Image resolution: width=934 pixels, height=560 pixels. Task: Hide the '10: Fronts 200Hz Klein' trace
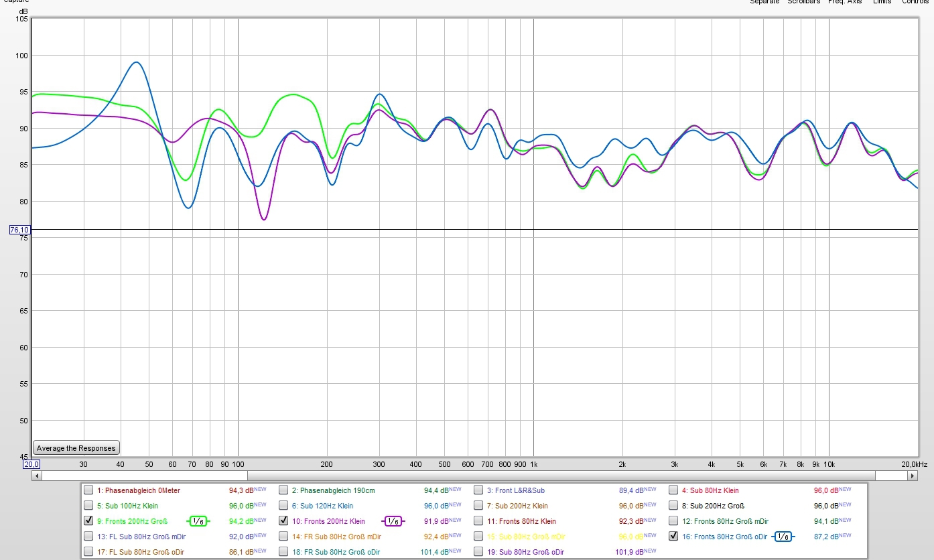pyautogui.click(x=283, y=520)
